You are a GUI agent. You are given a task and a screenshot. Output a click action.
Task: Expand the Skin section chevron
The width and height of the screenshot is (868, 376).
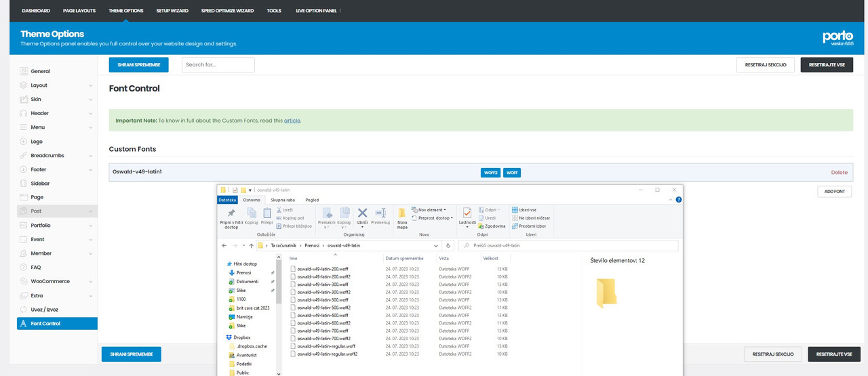click(x=91, y=100)
